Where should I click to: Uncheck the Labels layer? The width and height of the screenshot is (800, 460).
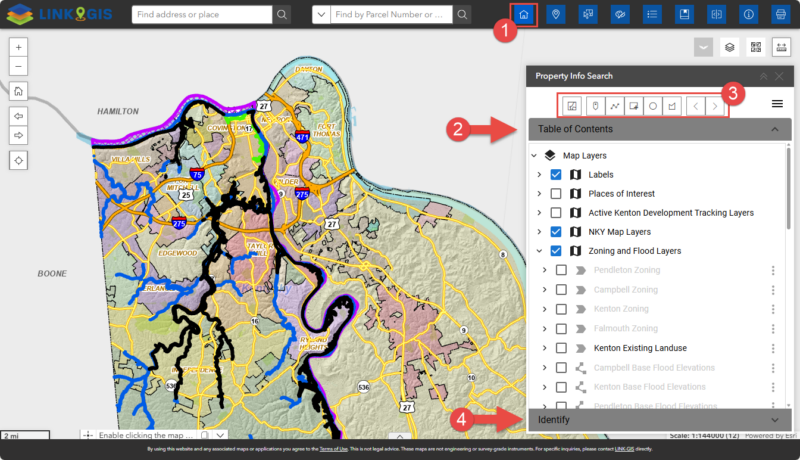pyautogui.click(x=556, y=174)
